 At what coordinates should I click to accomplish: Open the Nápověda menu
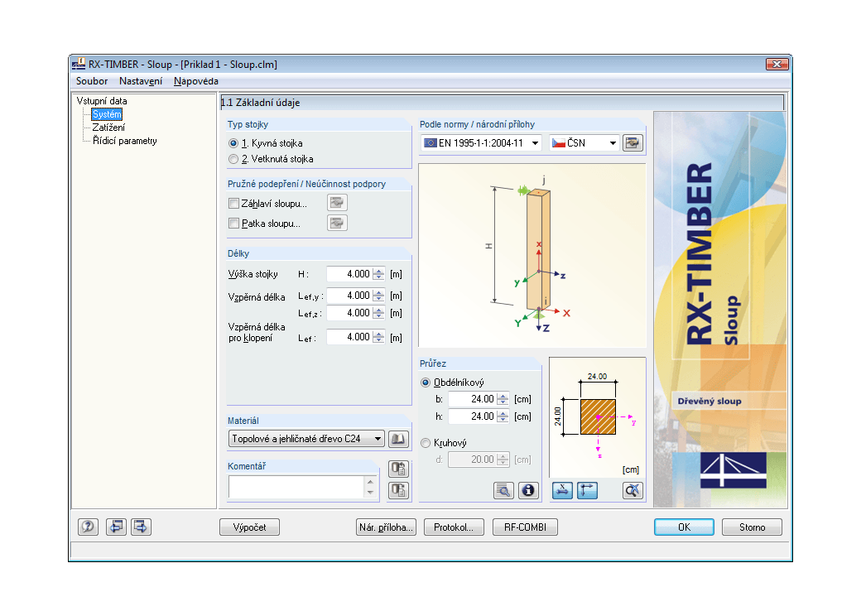point(196,81)
